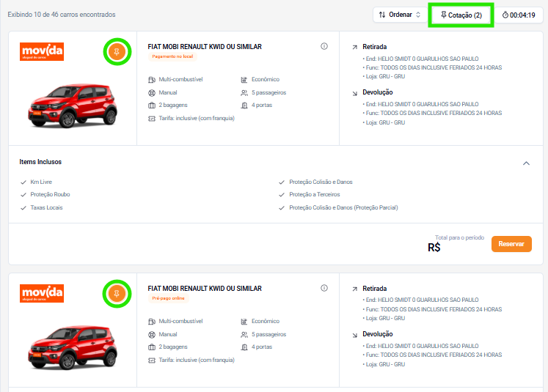Click second car's Multi-combustível fuel icon

[x=152, y=322]
